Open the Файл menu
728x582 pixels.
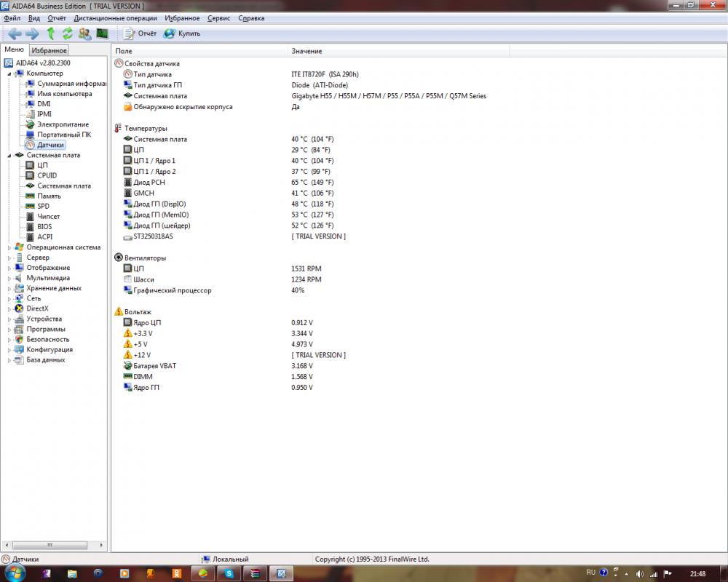pos(12,18)
